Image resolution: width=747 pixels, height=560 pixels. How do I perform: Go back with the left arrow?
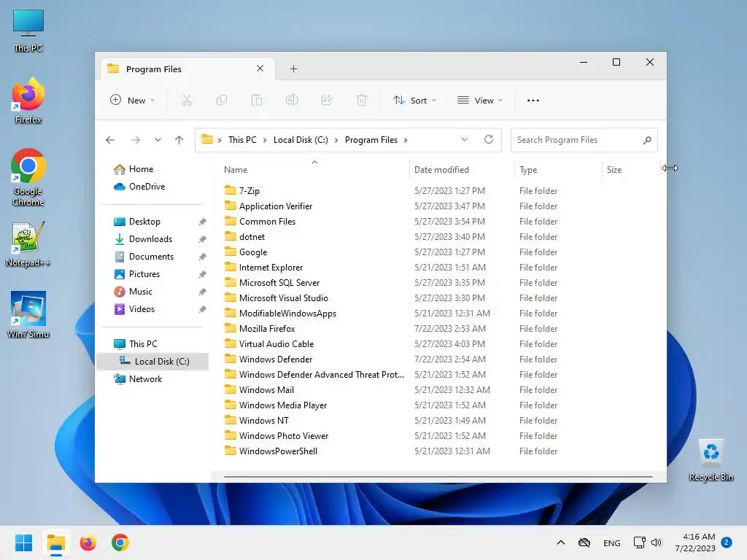[x=110, y=140]
